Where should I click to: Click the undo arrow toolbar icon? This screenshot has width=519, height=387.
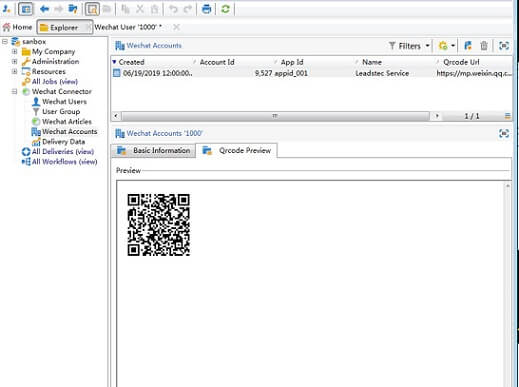(x=173, y=9)
